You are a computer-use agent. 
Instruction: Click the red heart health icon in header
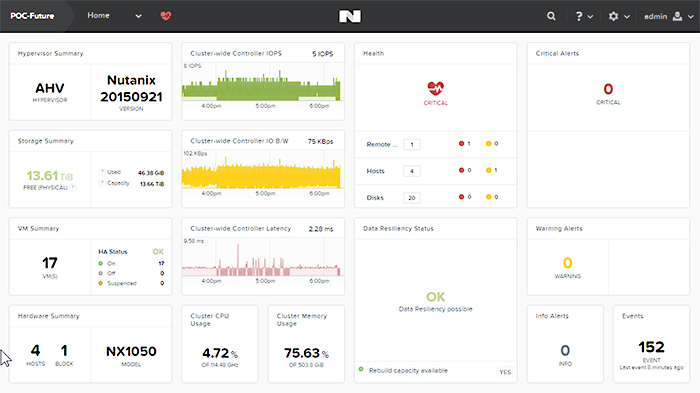coord(166,16)
